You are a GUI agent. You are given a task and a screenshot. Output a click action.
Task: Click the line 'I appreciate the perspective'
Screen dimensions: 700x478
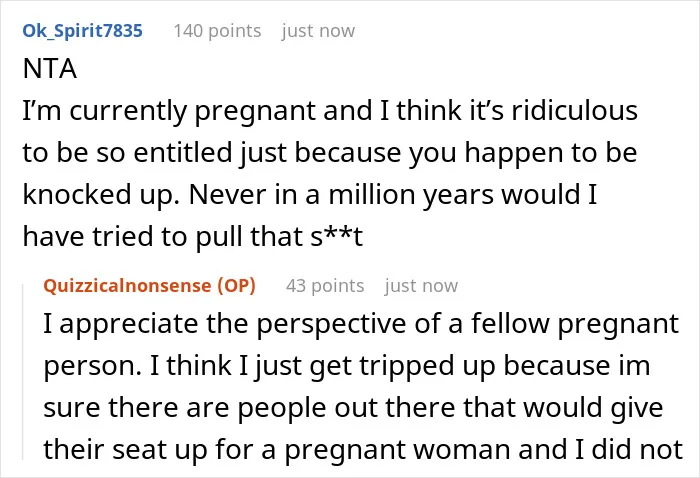pos(361,324)
